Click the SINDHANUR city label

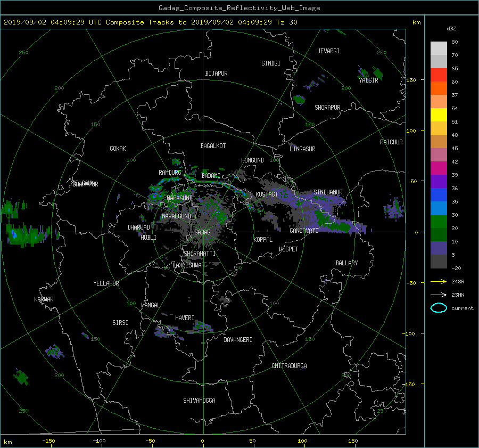tap(328, 192)
